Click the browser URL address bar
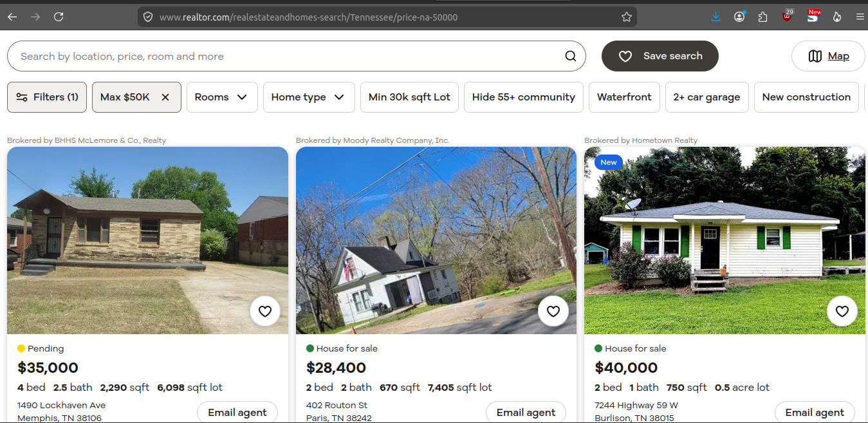 [x=386, y=17]
